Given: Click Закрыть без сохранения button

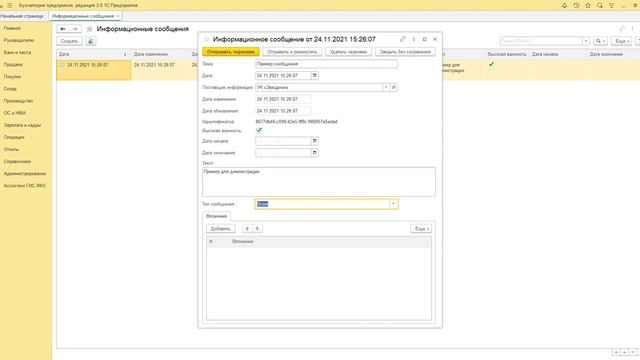Looking at the screenshot, I should pos(405,52).
